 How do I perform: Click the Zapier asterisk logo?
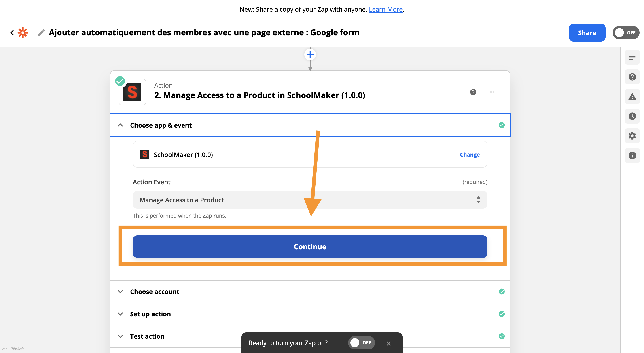(23, 32)
